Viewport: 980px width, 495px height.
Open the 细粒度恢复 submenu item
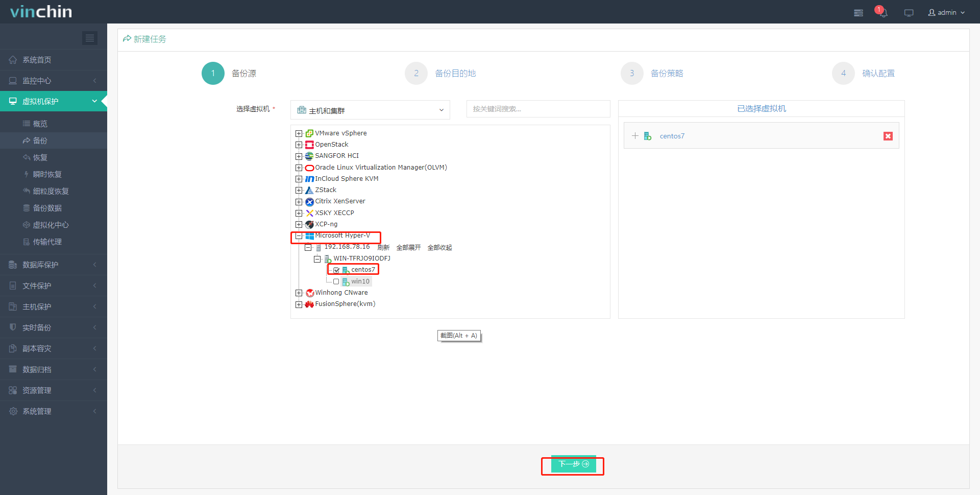(x=54, y=191)
